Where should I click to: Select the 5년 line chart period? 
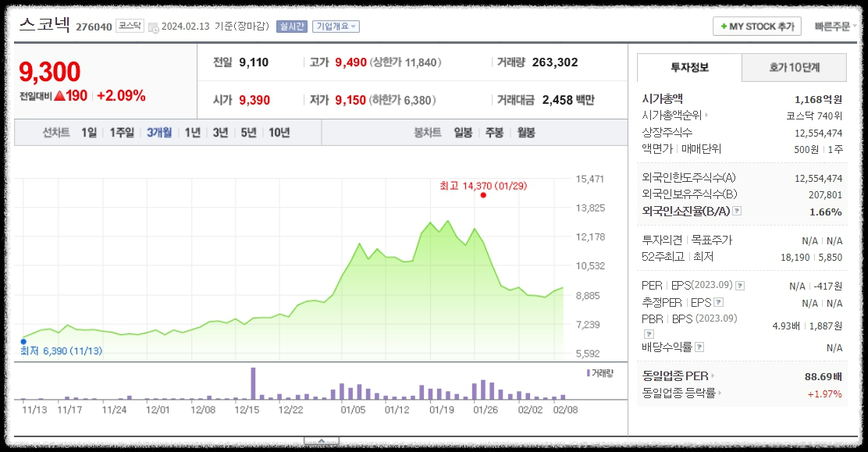(248, 133)
